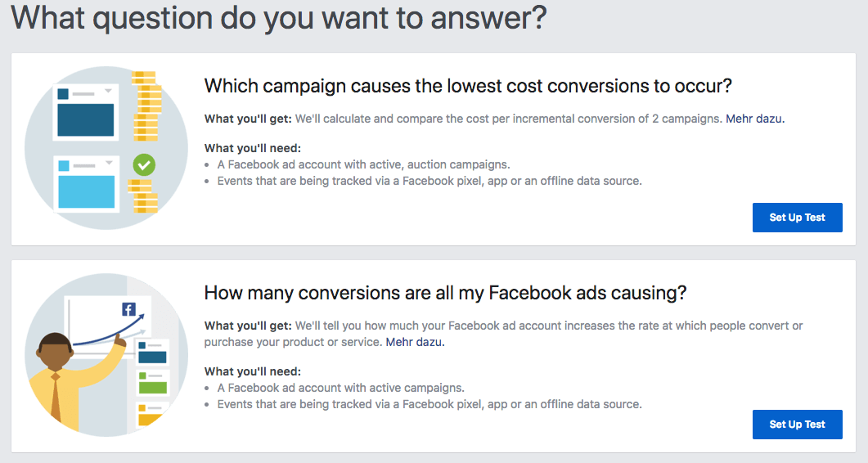Image resolution: width=868 pixels, height=463 pixels.
Task: Open Mehr dazu link in ad account conversions card
Action: (x=415, y=342)
